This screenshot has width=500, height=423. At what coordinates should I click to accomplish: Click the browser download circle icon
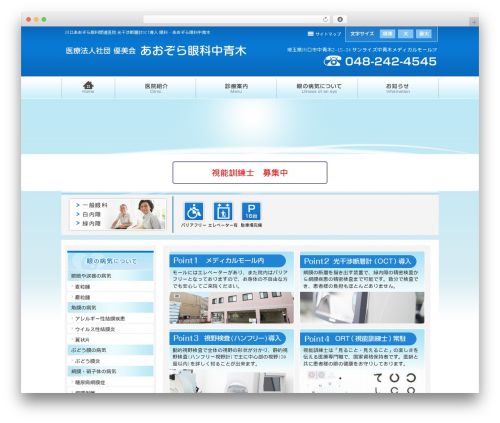[x=340, y=19]
